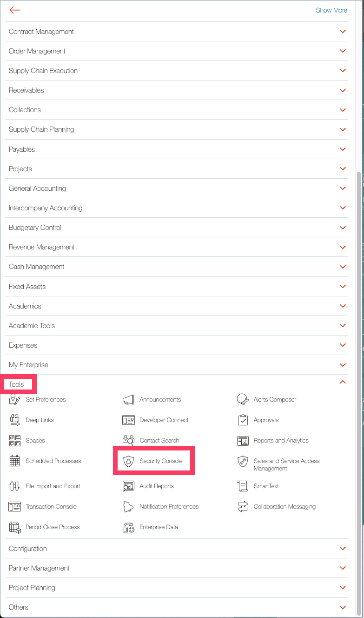This screenshot has height=618, width=364.
Task: Select the File Import and Export icon
Action: pyautogui.click(x=15, y=486)
